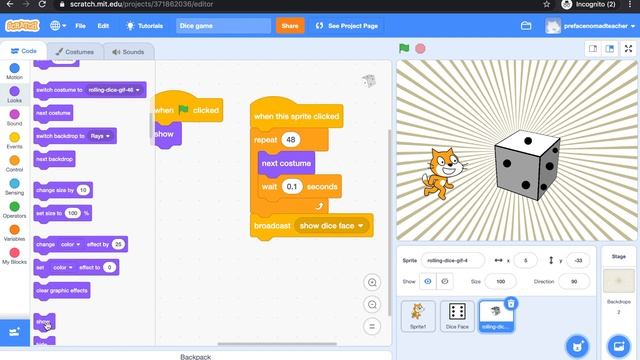Select the Motion block category
The width and height of the screenshot is (640, 360).
click(14, 71)
